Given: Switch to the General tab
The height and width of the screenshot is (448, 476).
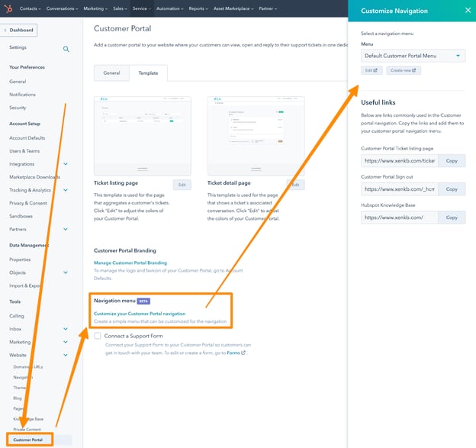Looking at the screenshot, I should (111, 73).
